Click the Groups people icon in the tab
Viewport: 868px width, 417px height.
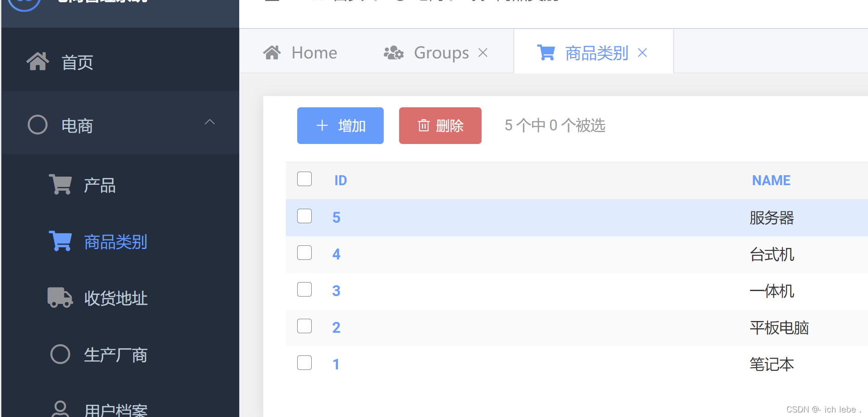pos(393,52)
